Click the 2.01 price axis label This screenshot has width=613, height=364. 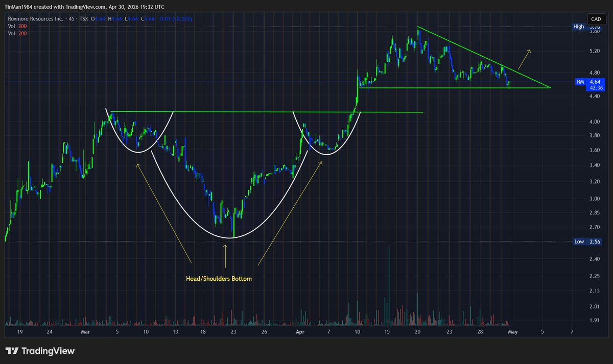click(x=595, y=306)
